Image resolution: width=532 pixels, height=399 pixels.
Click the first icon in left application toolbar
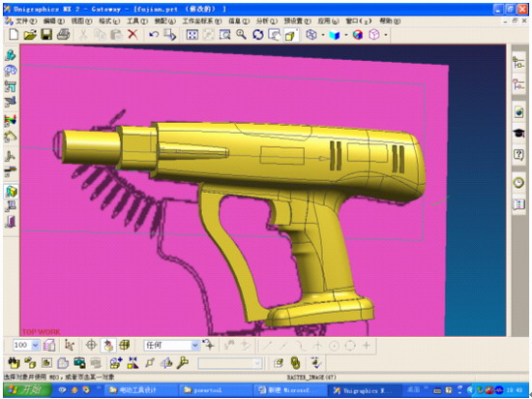11,55
